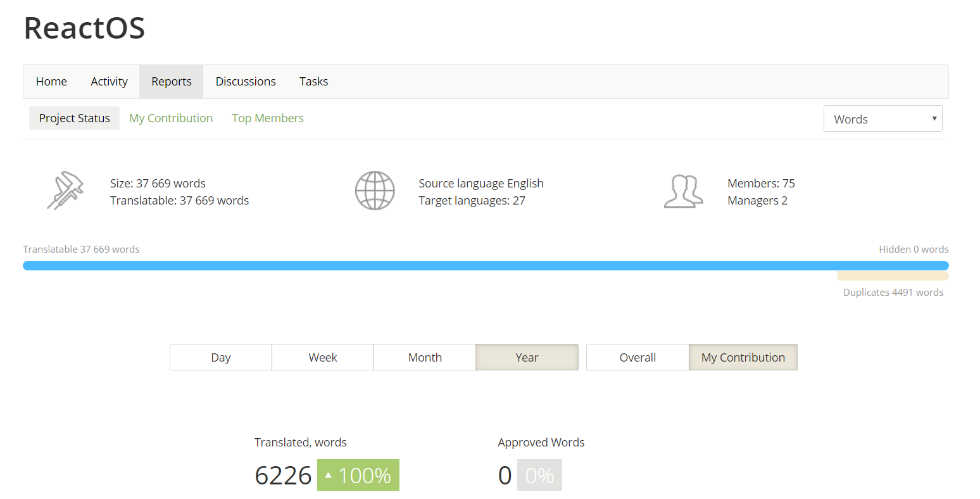Click the 6226 translated words value
The width and height of the screenshot is (980, 499).
pyautogui.click(x=283, y=475)
